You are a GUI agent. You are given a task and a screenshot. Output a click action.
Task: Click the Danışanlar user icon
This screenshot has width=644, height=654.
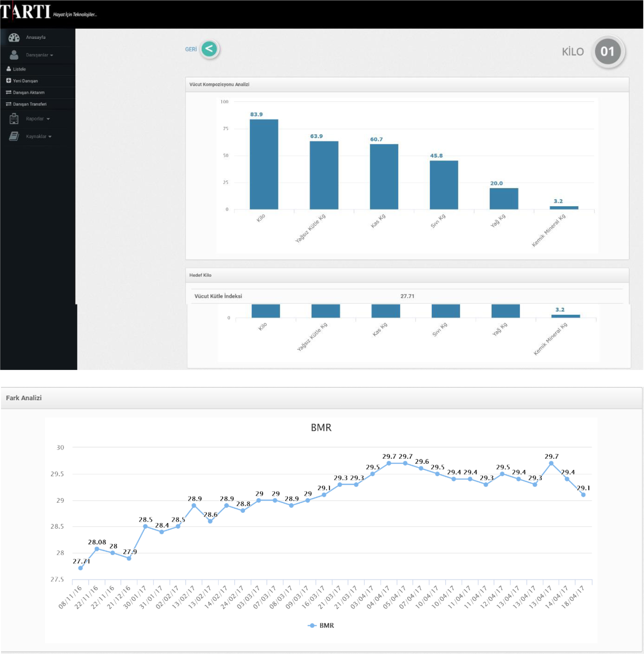[x=14, y=55]
